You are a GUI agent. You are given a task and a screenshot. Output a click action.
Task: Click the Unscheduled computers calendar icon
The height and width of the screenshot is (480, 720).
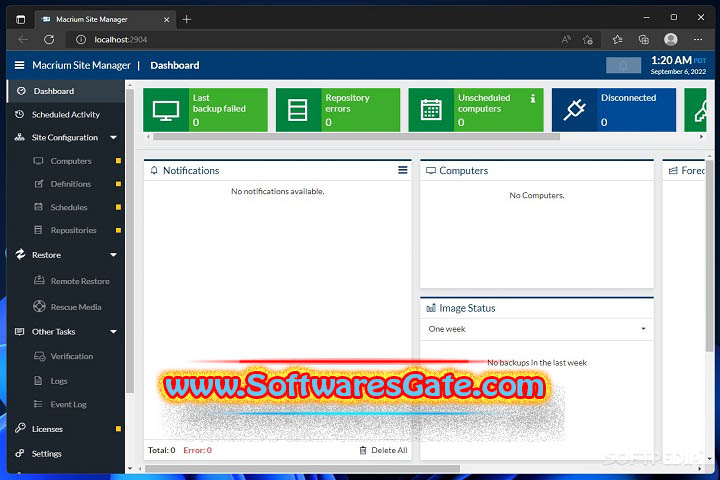point(431,110)
